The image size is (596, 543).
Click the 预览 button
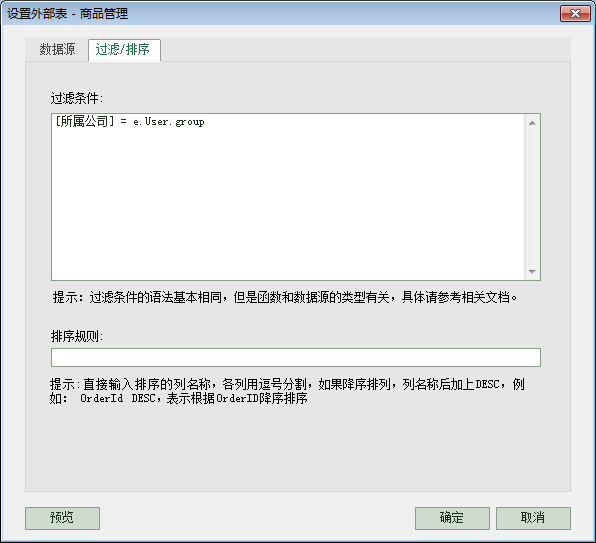(62, 518)
